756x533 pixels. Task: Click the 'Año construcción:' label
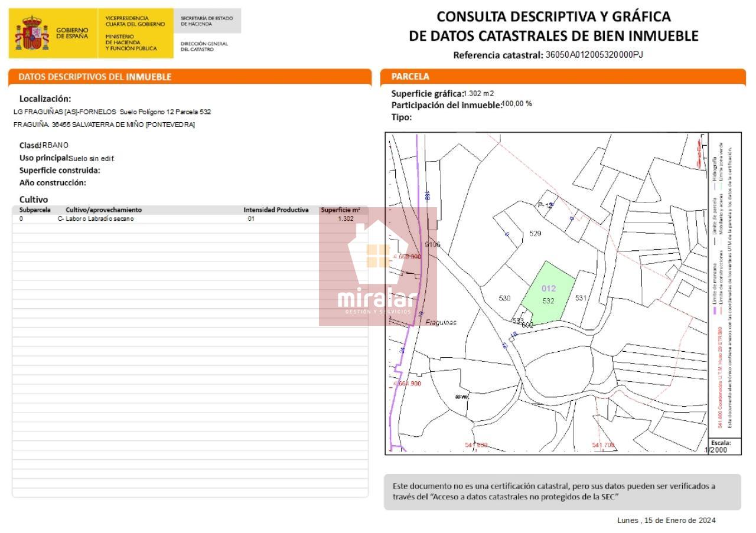[53, 182]
